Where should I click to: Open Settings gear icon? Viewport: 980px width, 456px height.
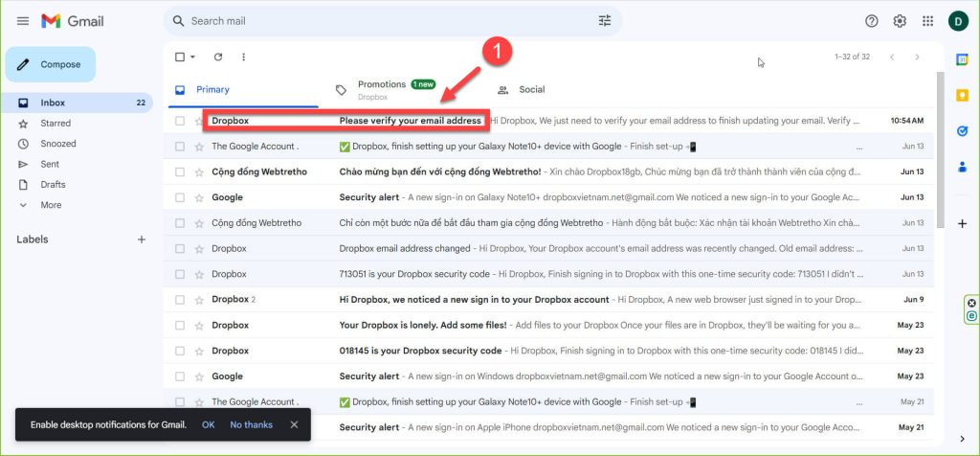coord(900,21)
